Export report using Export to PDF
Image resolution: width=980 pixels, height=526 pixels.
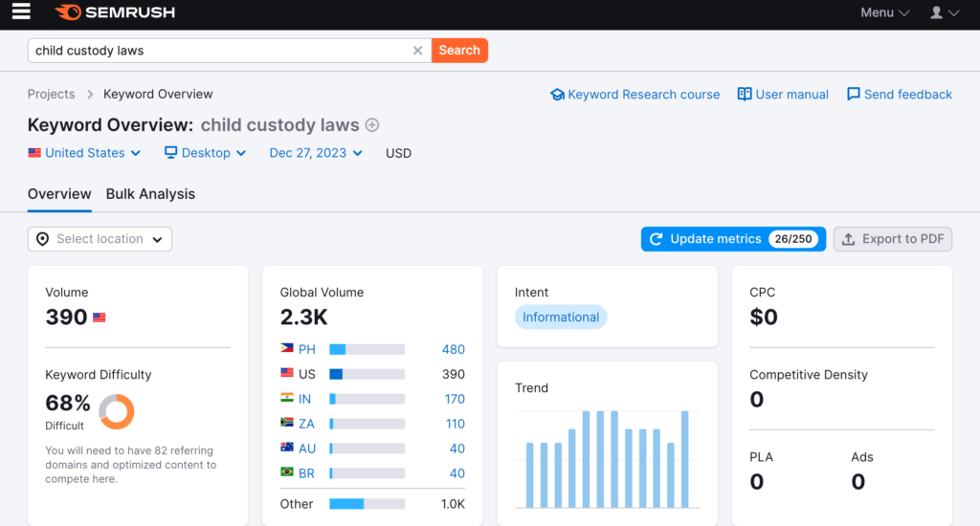(892, 239)
